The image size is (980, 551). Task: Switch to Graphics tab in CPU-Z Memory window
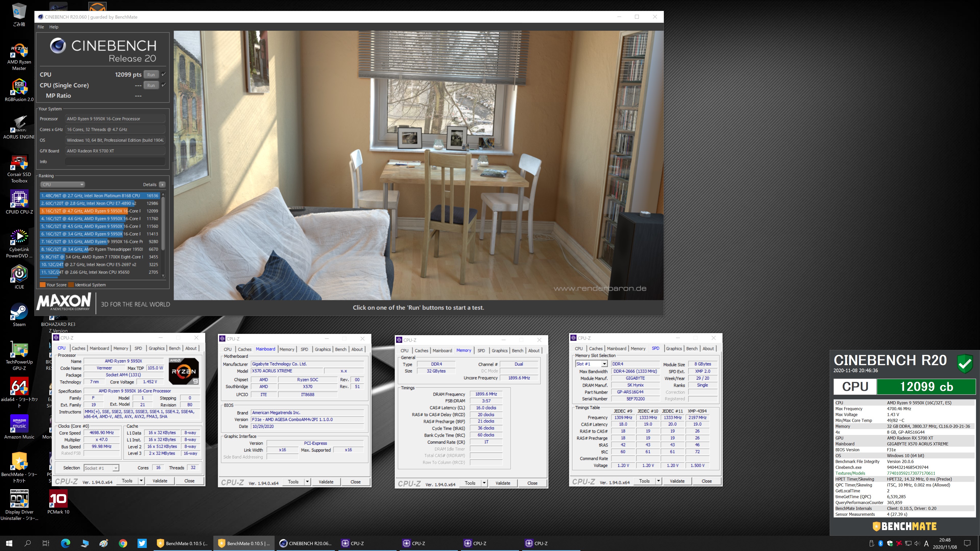coord(499,350)
